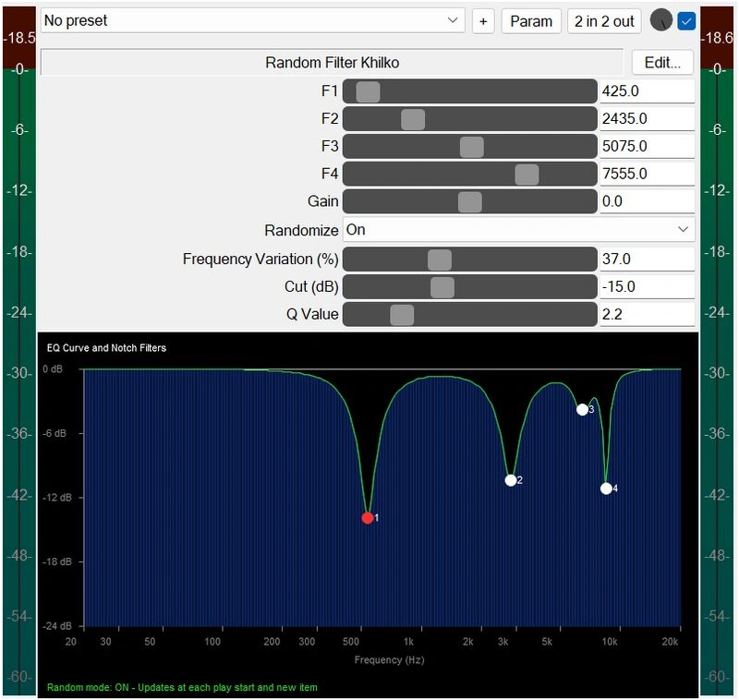
Task: Open the Param menu
Action: pyautogui.click(x=531, y=21)
